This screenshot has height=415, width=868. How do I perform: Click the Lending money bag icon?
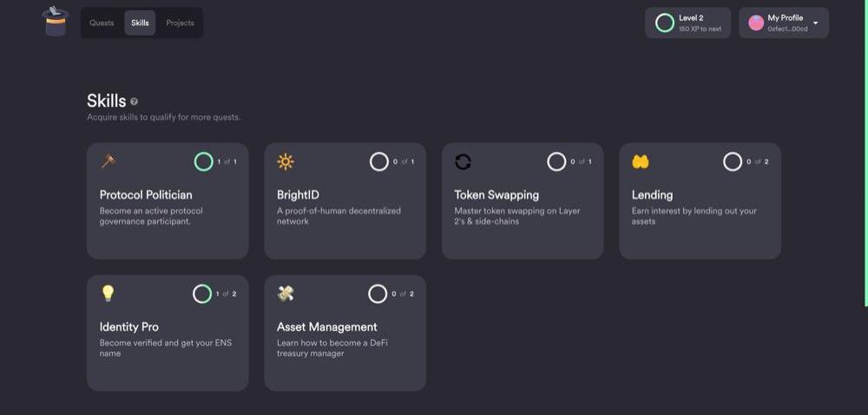coord(641,161)
